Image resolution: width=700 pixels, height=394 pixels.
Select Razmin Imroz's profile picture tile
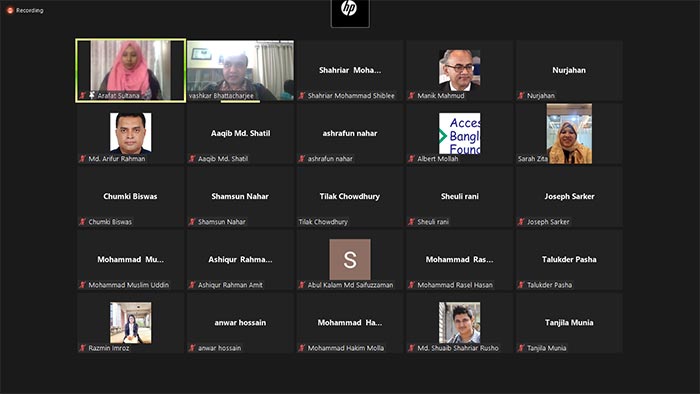pos(131,323)
